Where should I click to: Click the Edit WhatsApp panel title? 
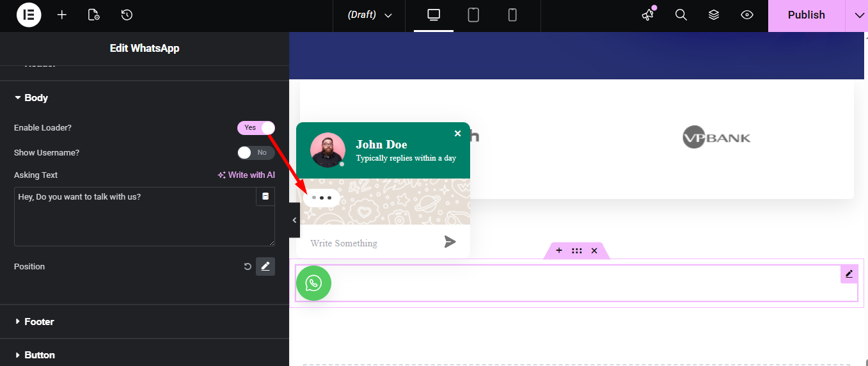145,49
